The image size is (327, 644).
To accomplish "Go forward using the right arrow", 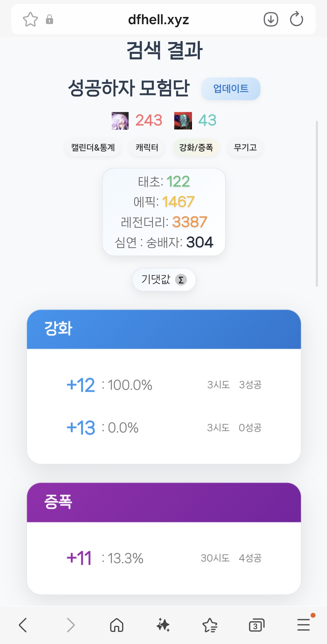I will [70, 625].
